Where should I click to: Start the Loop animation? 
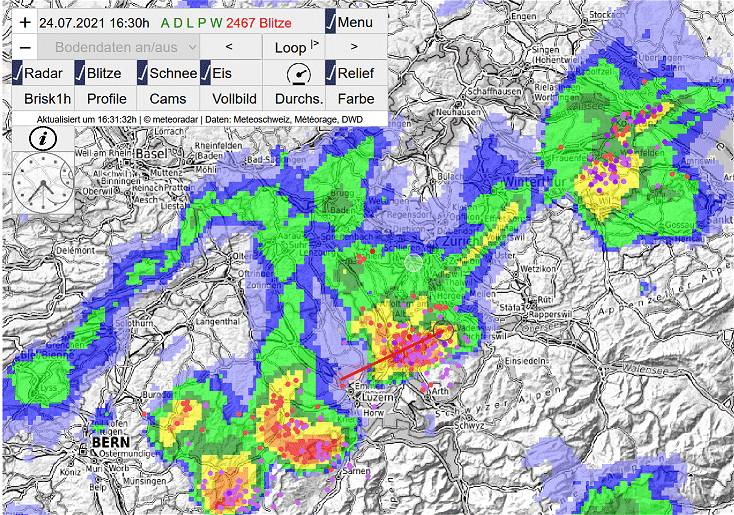coord(294,47)
